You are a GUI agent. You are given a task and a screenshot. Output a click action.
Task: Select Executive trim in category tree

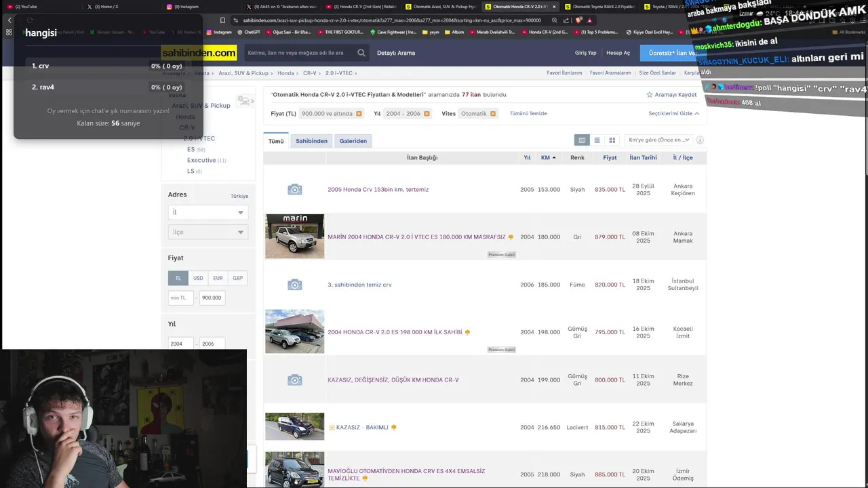201,161
